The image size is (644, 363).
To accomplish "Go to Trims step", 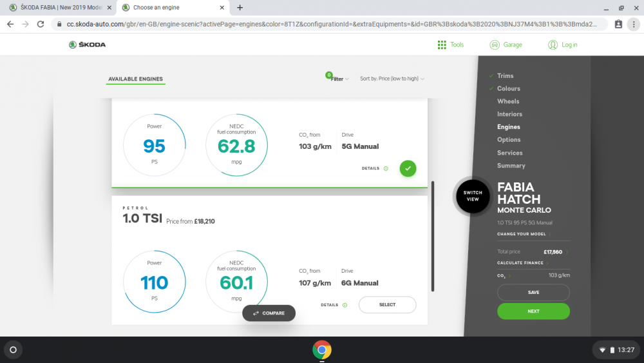I will [x=505, y=75].
